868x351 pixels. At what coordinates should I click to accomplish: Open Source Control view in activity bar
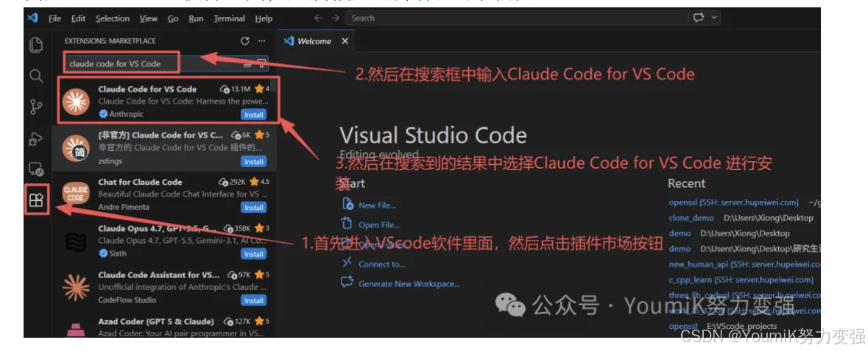click(x=36, y=107)
